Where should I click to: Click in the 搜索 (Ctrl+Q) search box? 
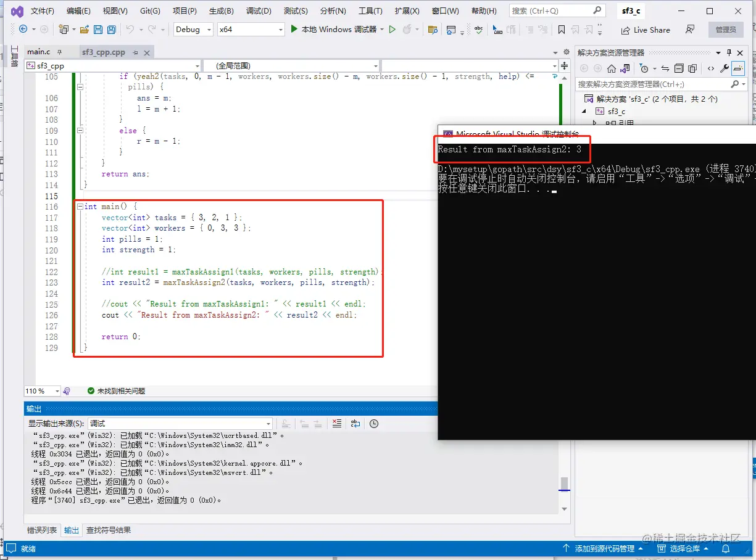coord(557,10)
